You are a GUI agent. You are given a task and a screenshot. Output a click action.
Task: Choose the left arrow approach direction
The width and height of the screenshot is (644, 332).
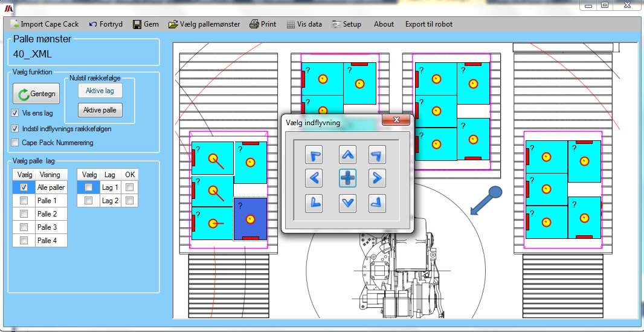tap(314, 178)
